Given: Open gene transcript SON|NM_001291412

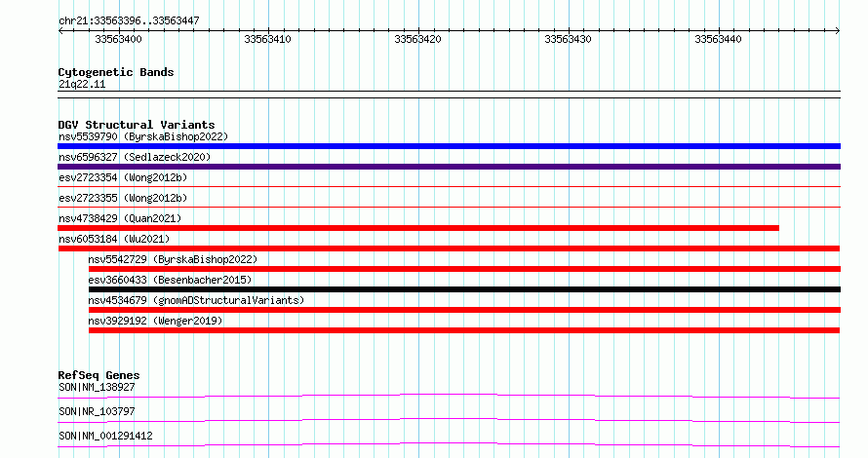Looking at the screenshot, I should tap(105, 436).
